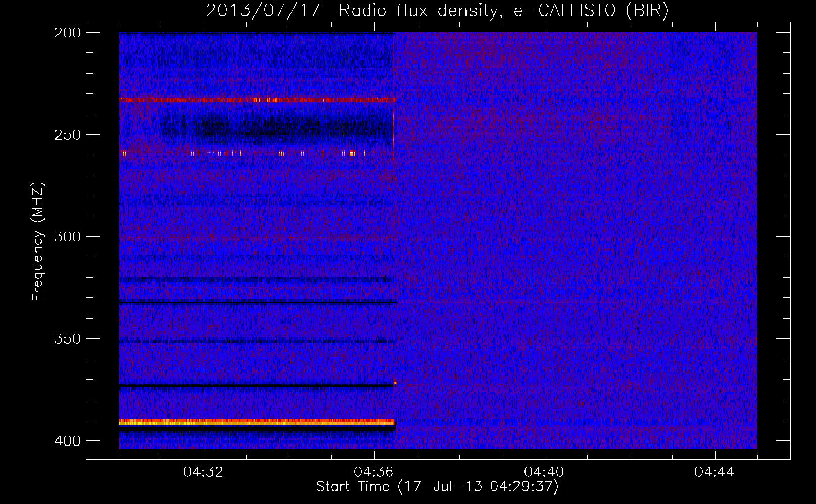The width and height of the screenshot is (816, 504).
Task: Select the 'Frequency (MHZ)' y-axis label
Action: pos(38,241)
